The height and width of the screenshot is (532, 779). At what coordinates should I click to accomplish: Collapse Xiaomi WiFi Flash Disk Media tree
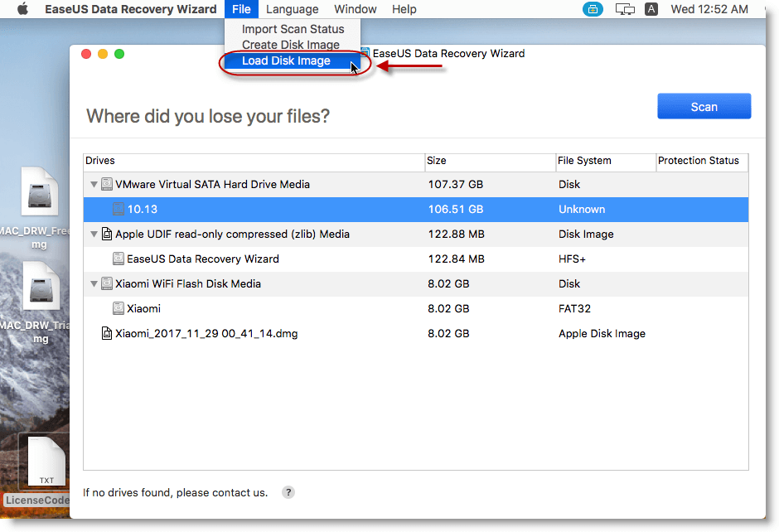(x=94, y=284)
